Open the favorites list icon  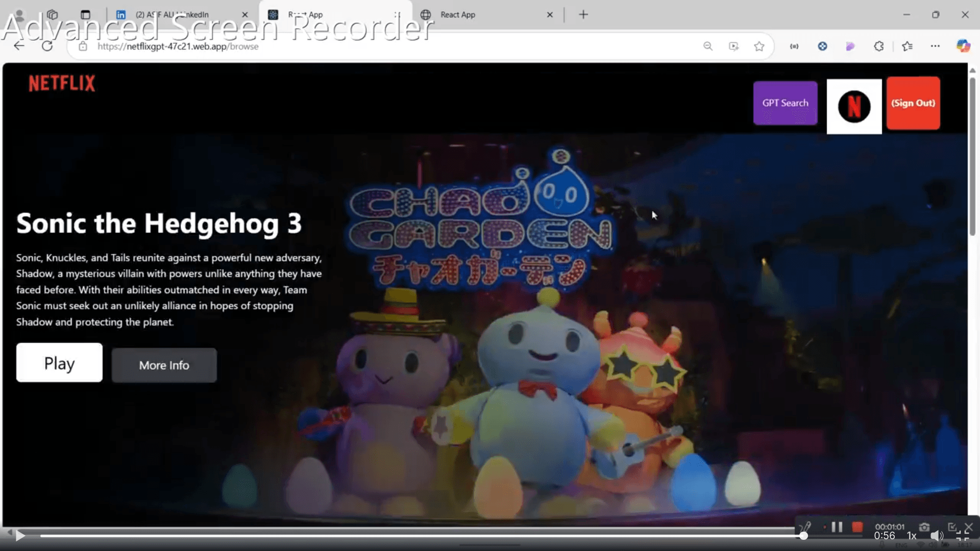[x=907, y=46]
